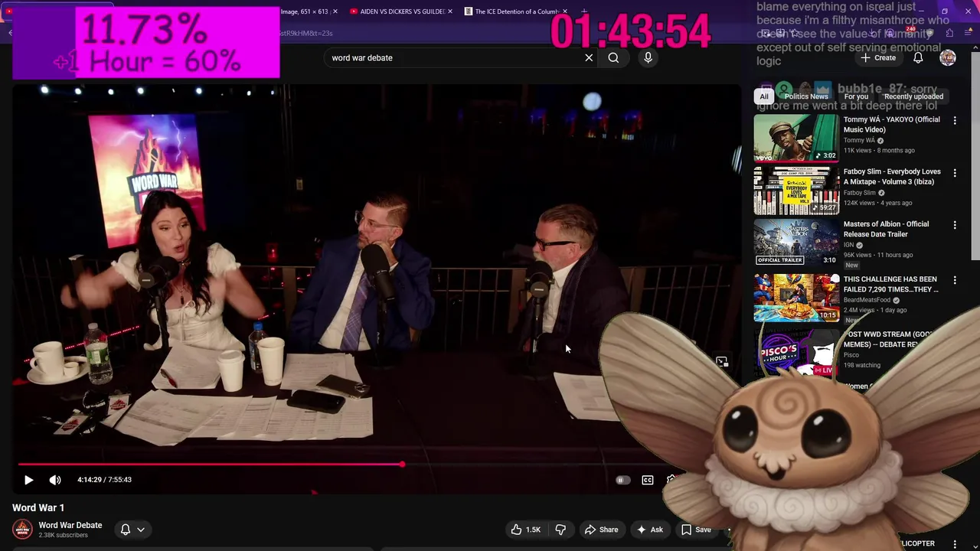Share the Word War 1 video
Viewport: 980px width, 551px height.
pyautogui.click(x=601, y=530)
